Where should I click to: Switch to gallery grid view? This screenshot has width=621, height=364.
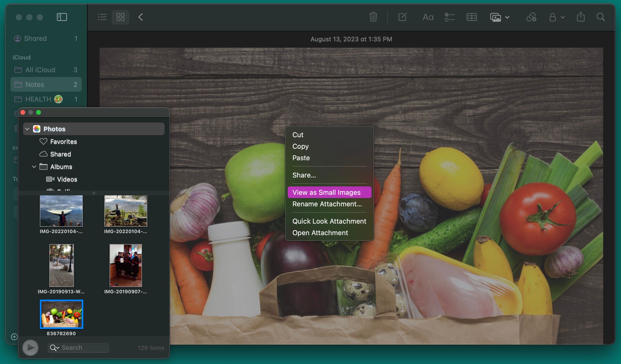121,17
